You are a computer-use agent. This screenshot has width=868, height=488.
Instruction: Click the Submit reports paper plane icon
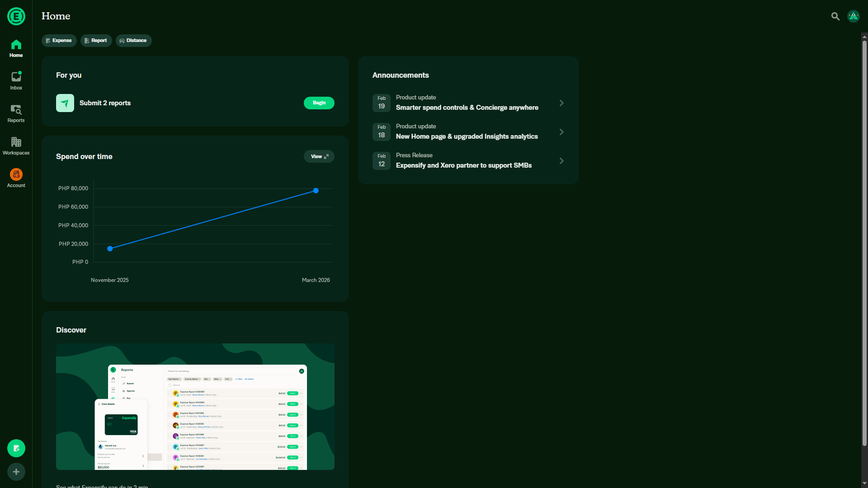(65, 103)
